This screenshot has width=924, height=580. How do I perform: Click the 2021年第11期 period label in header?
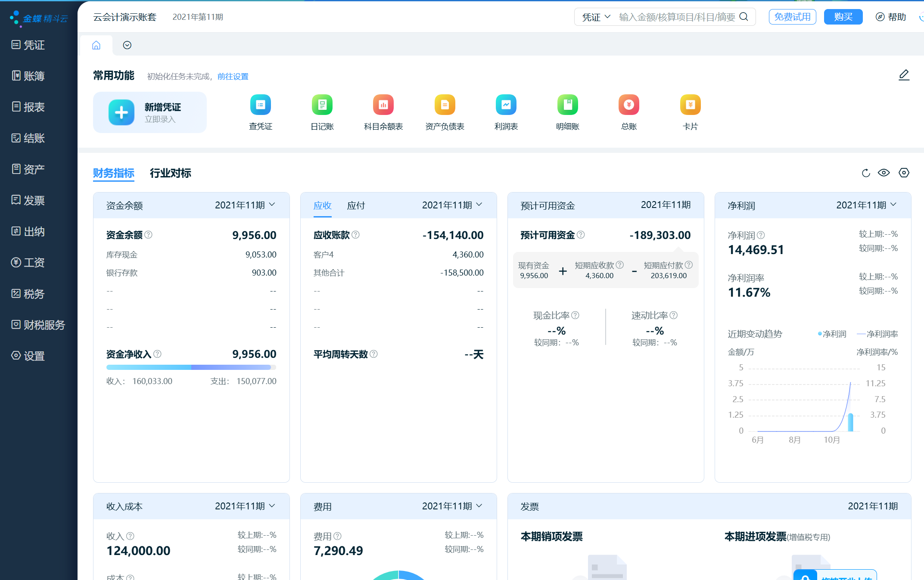point(198,17)
